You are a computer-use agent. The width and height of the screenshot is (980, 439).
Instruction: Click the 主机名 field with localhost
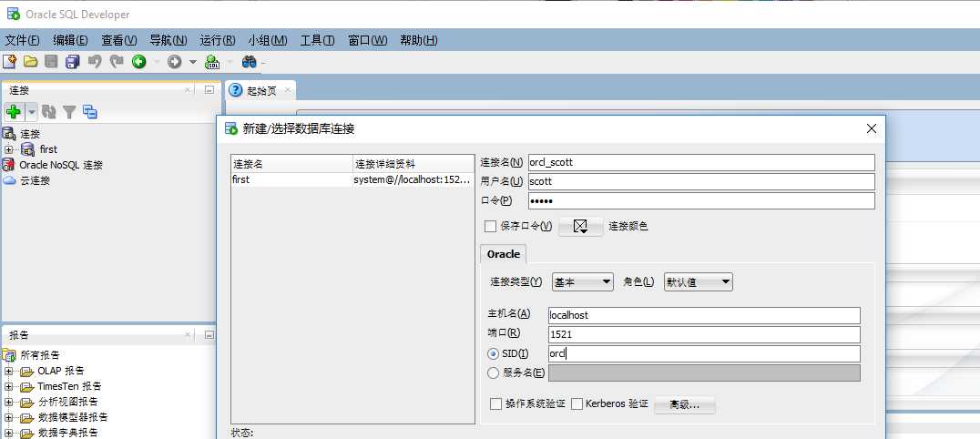coord(704,315)
